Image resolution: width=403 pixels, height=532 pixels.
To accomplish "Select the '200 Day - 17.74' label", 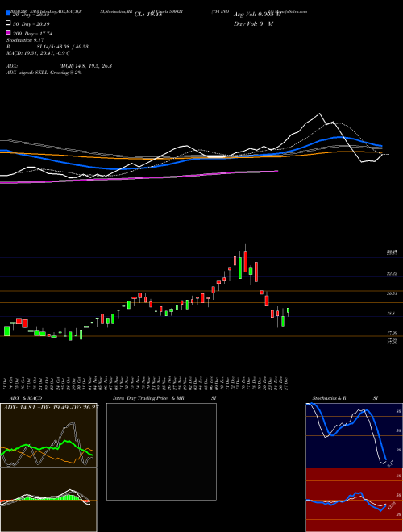I will click(x=32, y=34).
